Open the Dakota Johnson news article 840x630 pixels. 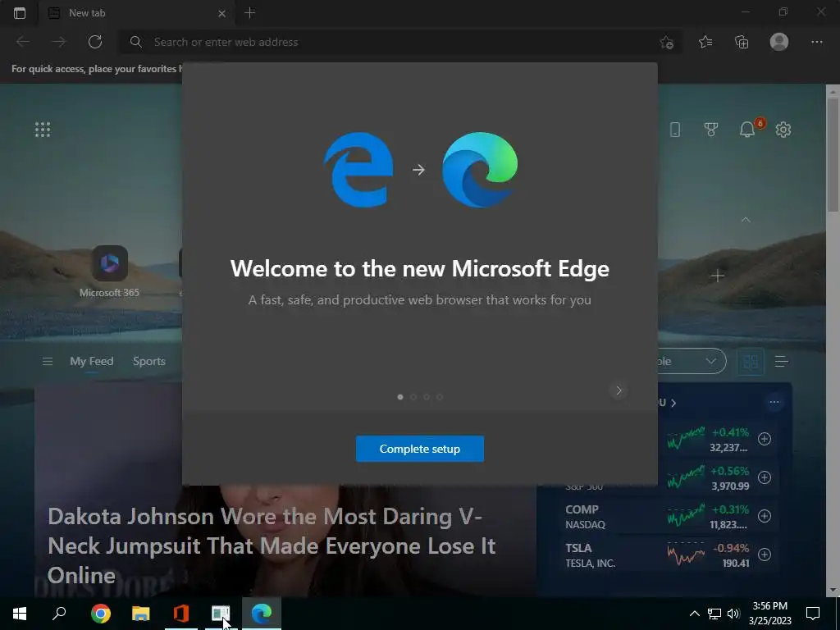click(272, 546)
